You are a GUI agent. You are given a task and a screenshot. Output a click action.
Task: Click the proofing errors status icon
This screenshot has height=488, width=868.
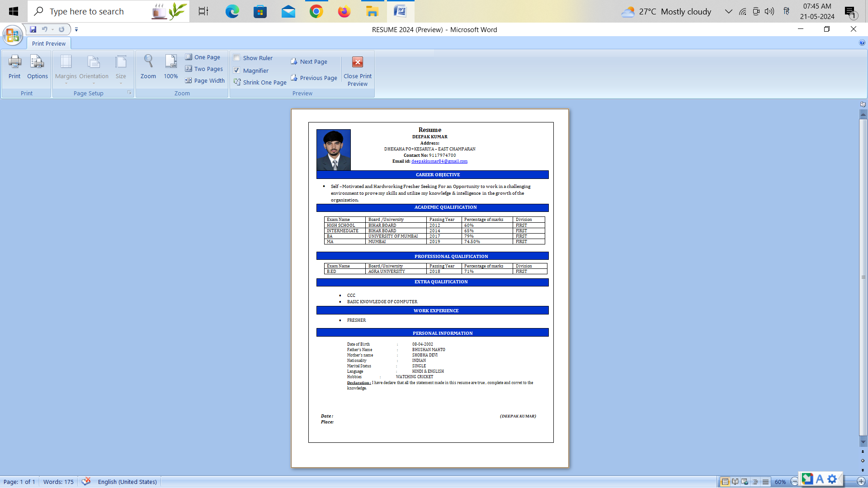[86, 481]
